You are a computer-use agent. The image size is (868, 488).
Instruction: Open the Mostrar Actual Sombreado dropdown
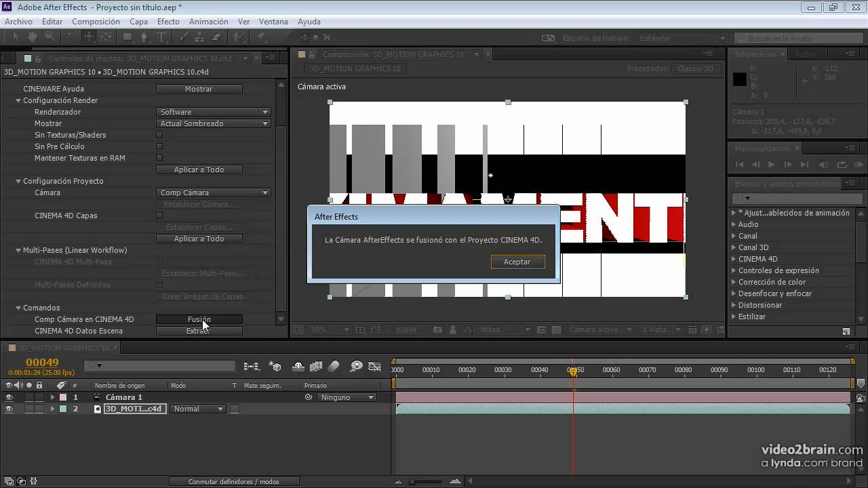click(x=214, y=123)
